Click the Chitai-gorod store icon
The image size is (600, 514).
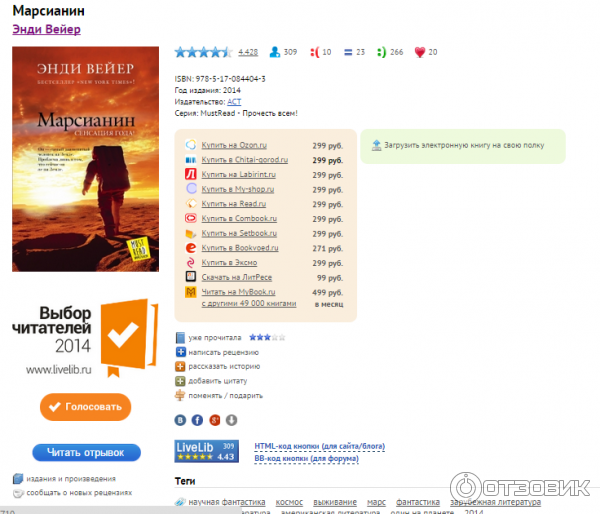(191, 160)
